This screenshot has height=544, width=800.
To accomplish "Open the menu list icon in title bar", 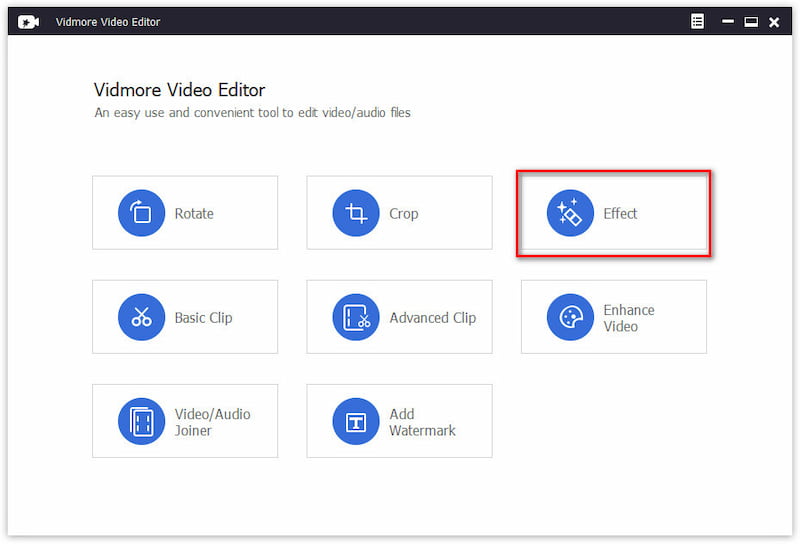I will pos(698,22).
